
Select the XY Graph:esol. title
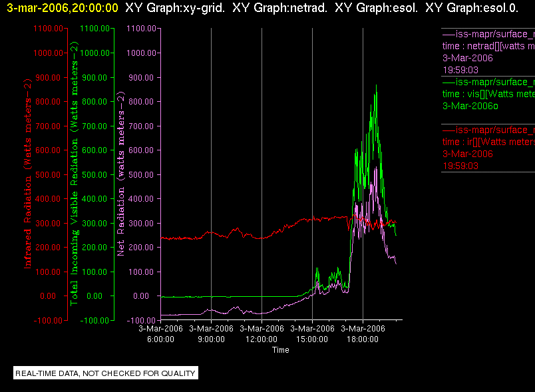point(377,8)
